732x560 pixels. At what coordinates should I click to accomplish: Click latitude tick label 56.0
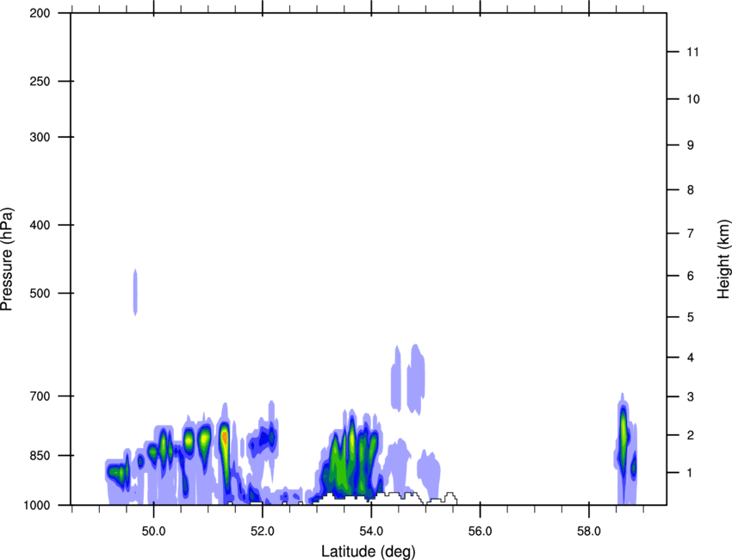click(481, 532)
